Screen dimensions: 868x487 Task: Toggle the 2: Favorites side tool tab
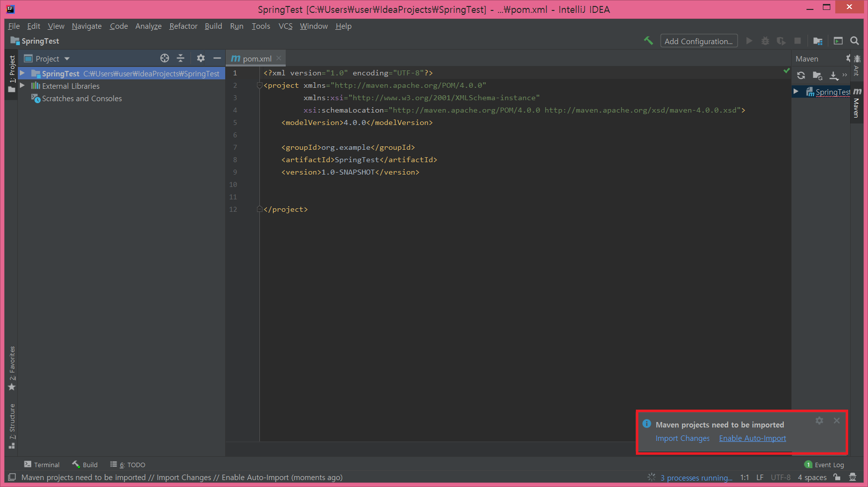coord(12,368)
